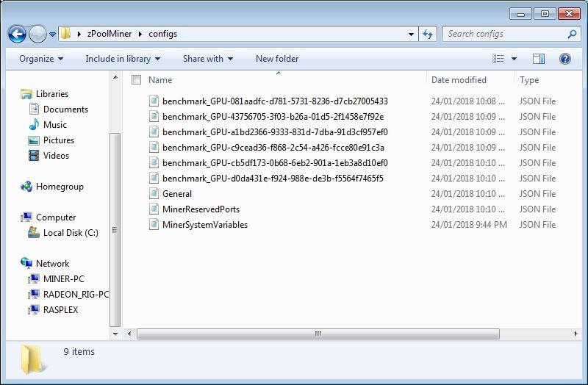
Task: Click date 24/01/2018 9:44 PM cell
Action: [x=469, y=225]
